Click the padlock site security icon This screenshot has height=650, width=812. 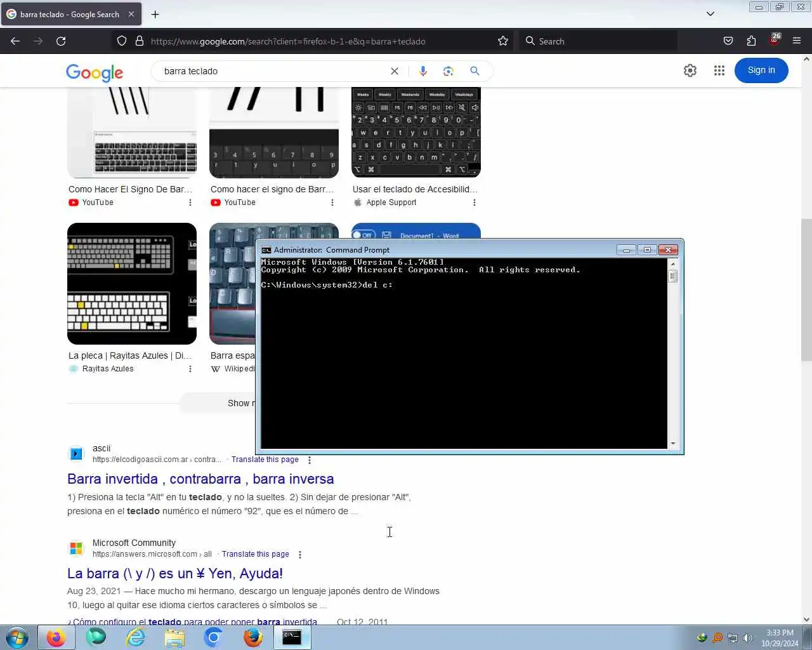pyautogui.click(x=140, y=41)
